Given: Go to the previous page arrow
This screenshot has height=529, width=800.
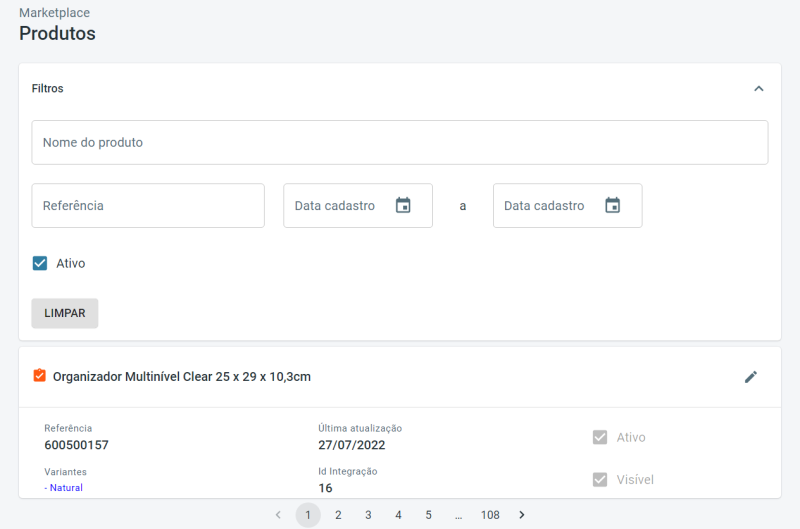Looking at the screenshot, I should pyautogui.click(x=278, y=515).
